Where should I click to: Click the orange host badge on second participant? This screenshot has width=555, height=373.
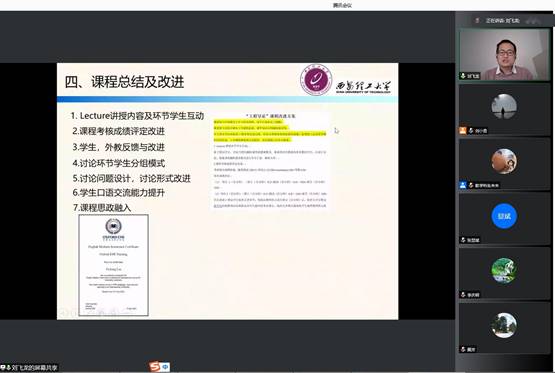[463, 131]
